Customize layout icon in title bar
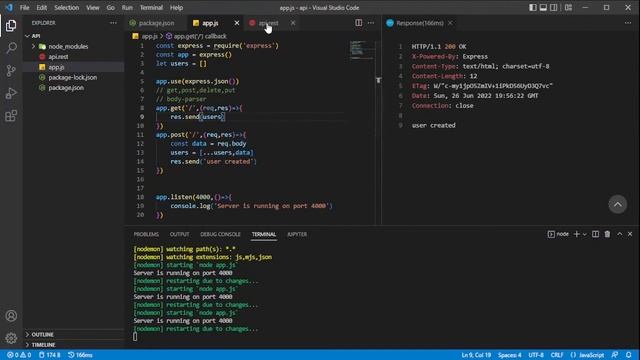 click(x=568, y=7)
